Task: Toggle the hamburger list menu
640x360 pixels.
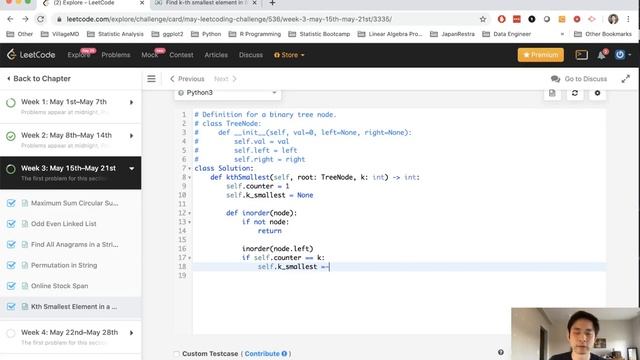Action: pyautogui.click(x=151, y=79)
